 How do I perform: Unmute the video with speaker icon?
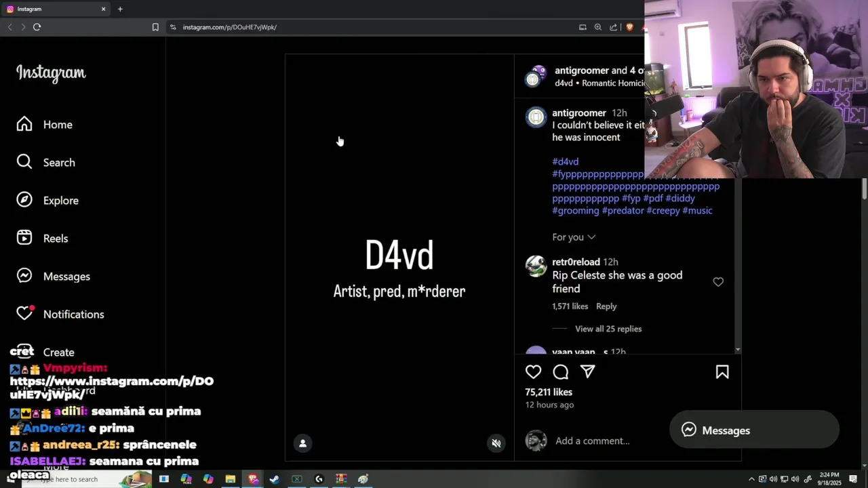tap(496, 443)
